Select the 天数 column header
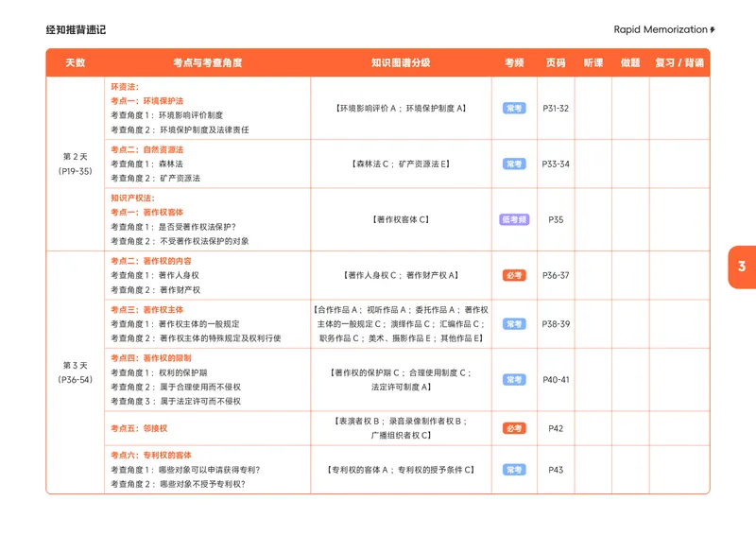Image resolution: width=756 pixels, height=535 pixels. pyautogui.click(x=76, y=62)
